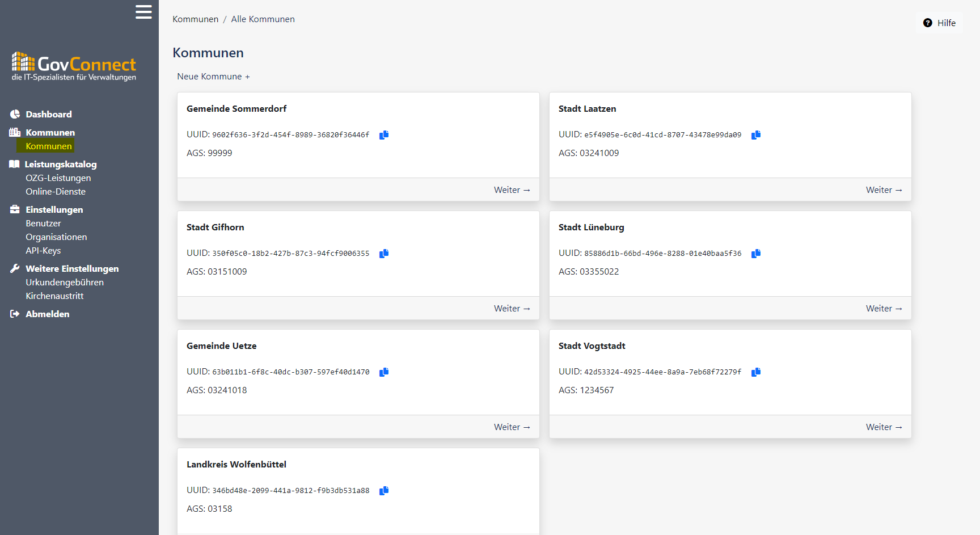980x535 pixels.
Task: Click the Kommunen building icon in sidebar
Action: pos(15,132)
